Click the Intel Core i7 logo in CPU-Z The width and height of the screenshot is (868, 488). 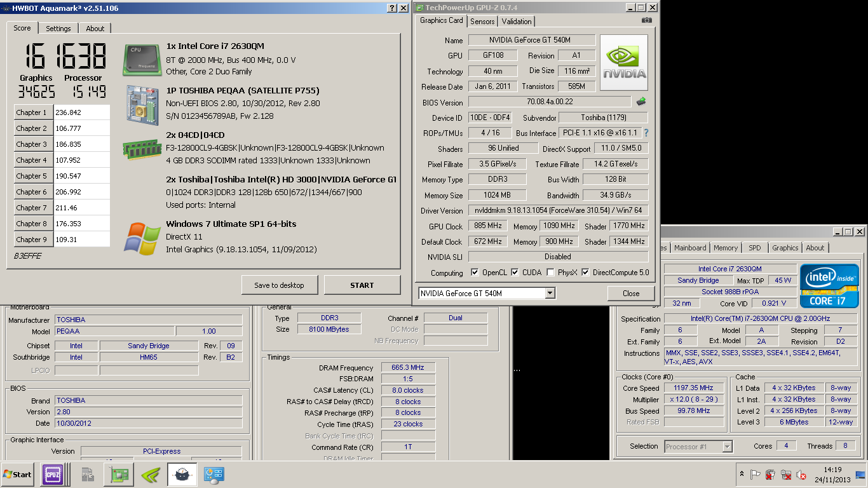[829, 285]
